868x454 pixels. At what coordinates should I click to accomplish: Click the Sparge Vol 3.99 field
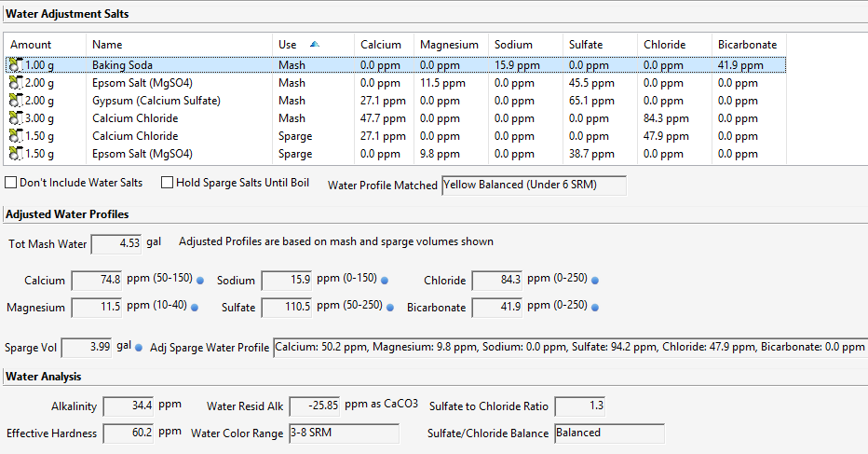[x=87, y=348]
